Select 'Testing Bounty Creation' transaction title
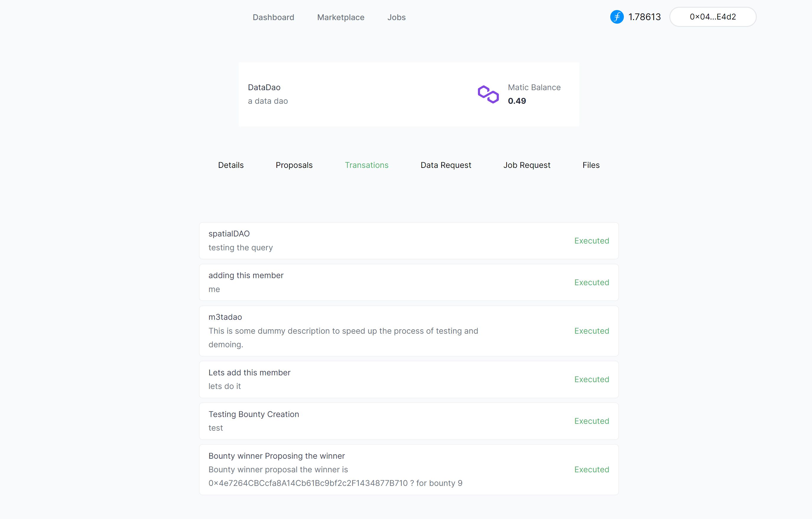This screenshot has height=519, width=812. pyautogui.click(x=253, y=414)
